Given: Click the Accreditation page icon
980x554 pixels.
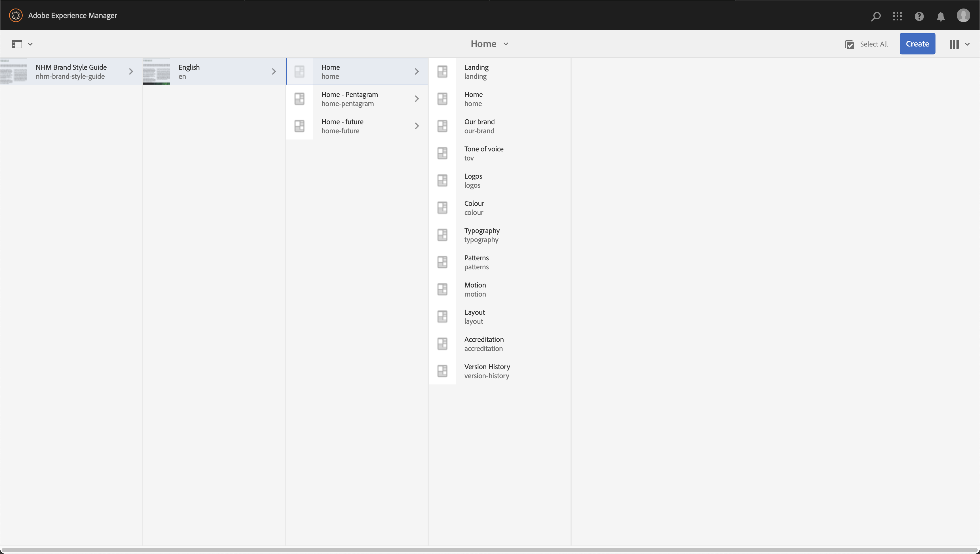Looking at the screenshot, I should pos(442,344).
